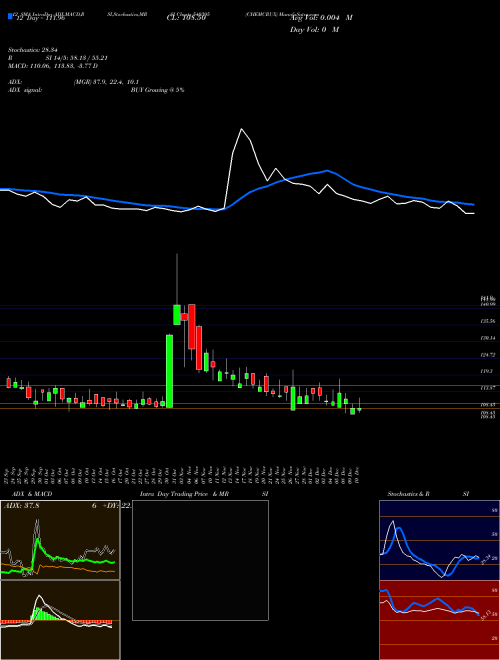The width and height of the screenshot is (500, 660).
Task: Click the 130.14 price axis label
Action: click(488, 338)
